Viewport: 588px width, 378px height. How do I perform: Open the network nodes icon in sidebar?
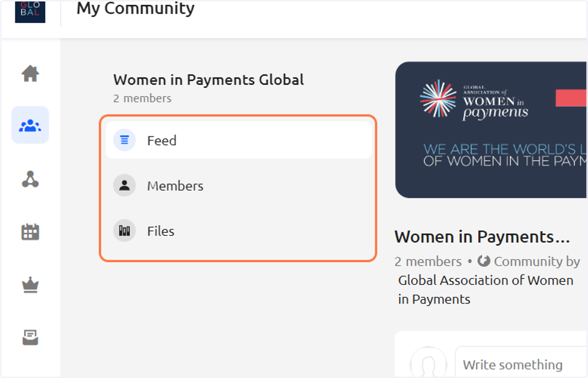[30, 179]
